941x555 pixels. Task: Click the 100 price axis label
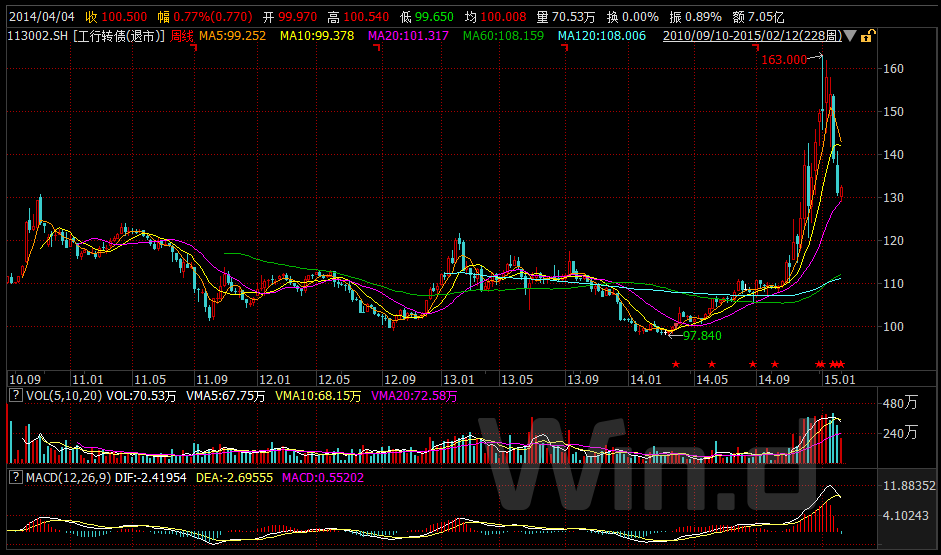[x=893, y=327]
